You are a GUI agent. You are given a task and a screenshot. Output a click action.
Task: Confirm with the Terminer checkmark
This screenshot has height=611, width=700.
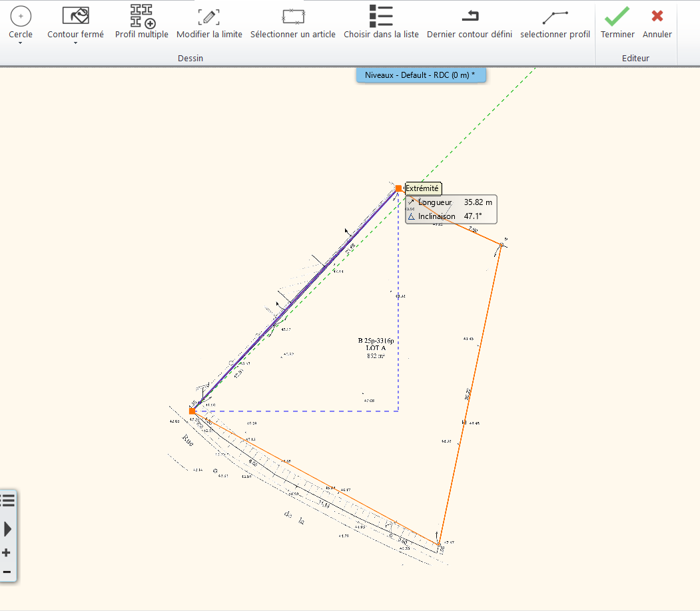pyautogui.click(x=617, y=23)
